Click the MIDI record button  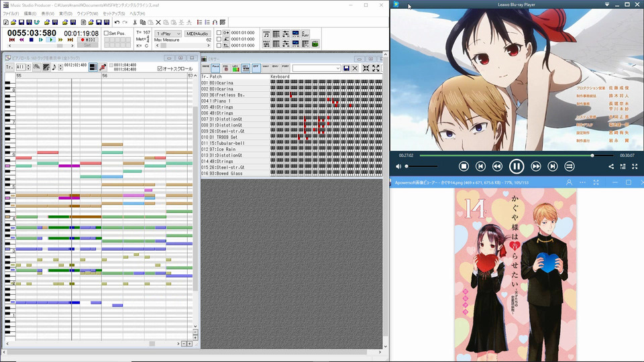point(87,40)
